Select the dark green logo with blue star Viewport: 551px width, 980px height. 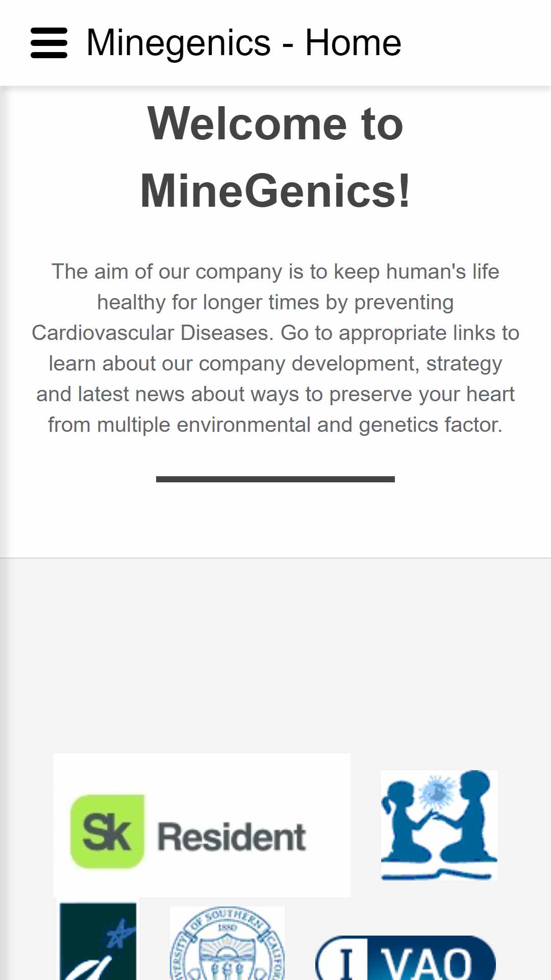coord(98,941)
